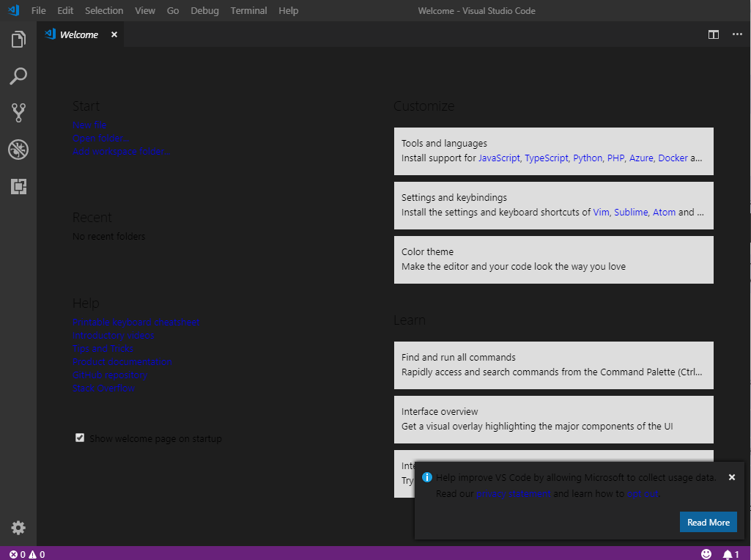751x560 pixels.
Task: Open the Source Control view
Action: (x=18, y=113)
